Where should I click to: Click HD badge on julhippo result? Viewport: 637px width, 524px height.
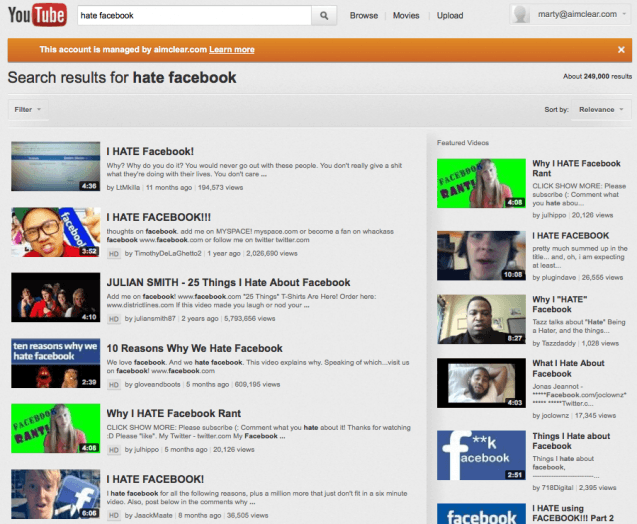[114, 450]
